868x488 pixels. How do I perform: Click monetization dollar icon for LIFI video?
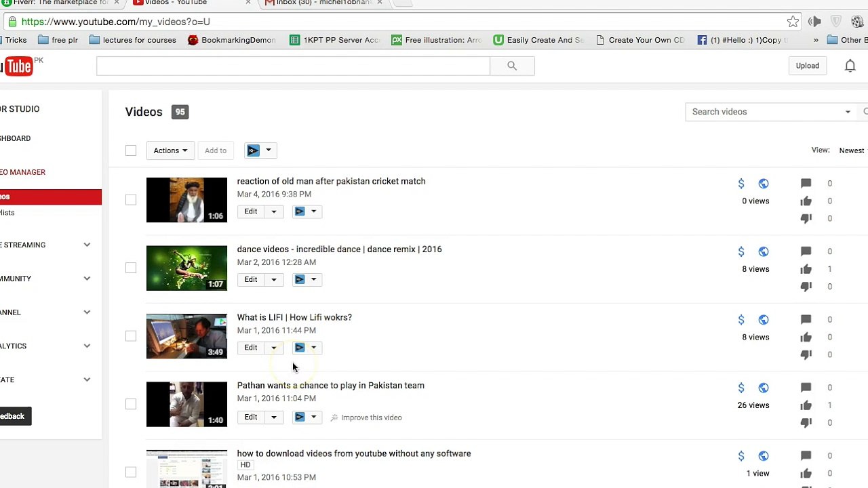click(741, 319)
